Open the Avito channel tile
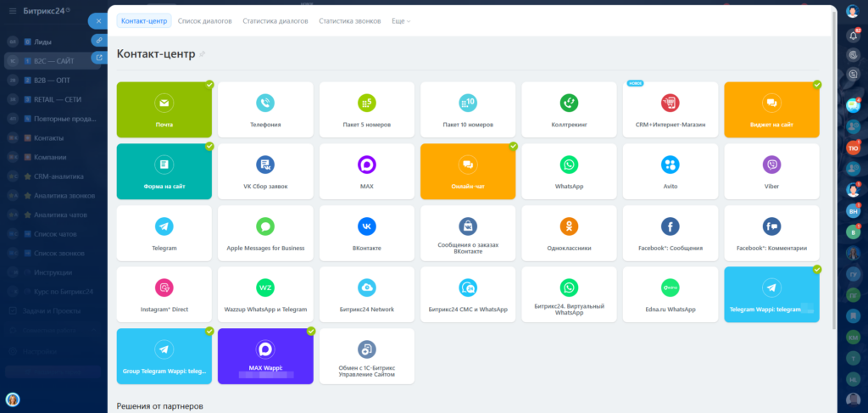 670,171
